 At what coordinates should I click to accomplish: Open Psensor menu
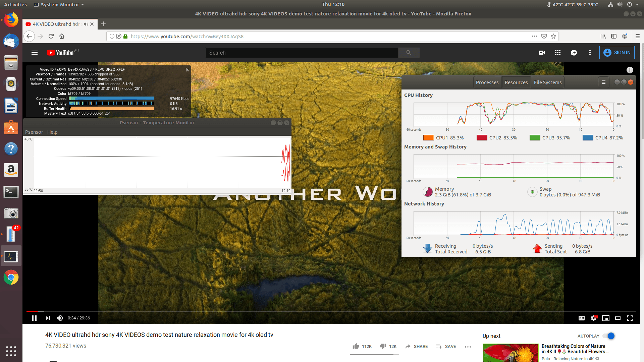[x=34, y=132]
